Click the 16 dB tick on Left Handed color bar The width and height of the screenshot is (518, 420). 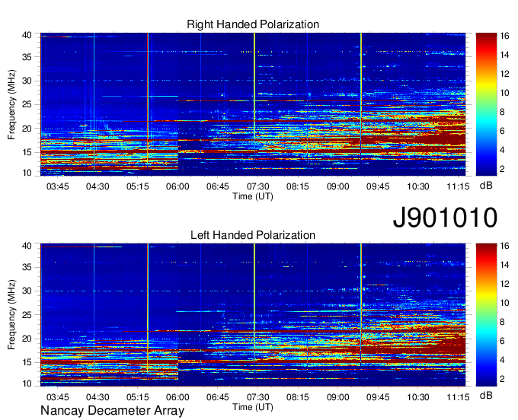pyautogui.click(x=504, y=246)
